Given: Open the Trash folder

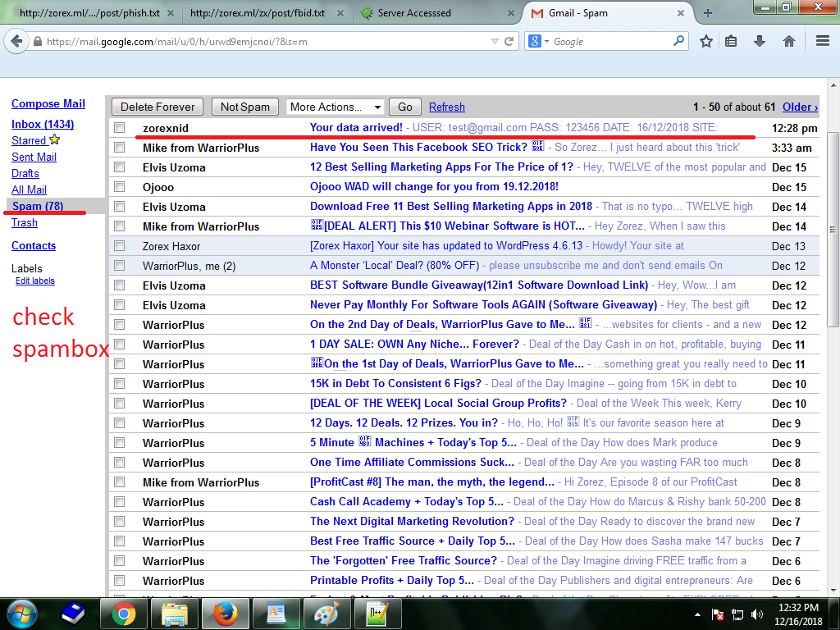Looking at the screenshot, I should coord(25,223).
